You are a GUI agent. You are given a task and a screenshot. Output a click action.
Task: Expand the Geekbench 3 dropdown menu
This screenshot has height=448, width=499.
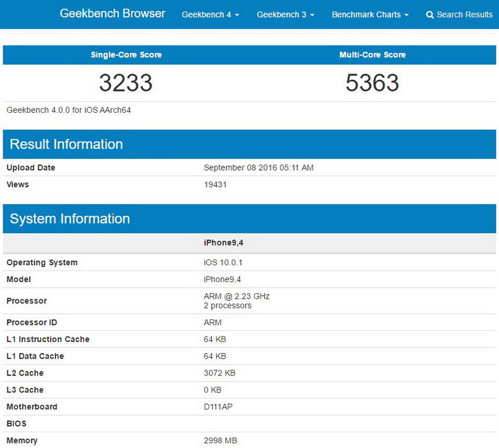286,14
